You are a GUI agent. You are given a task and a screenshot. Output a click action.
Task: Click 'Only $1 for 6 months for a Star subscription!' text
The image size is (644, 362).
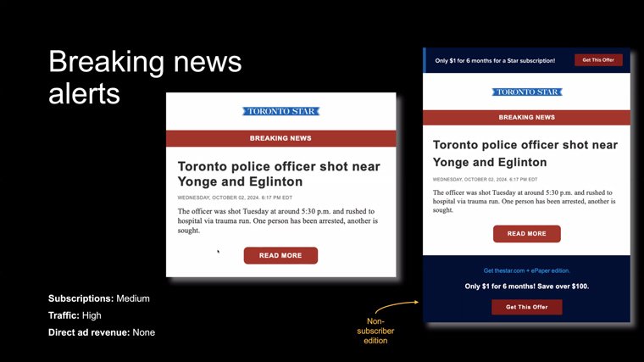[495, 60]
